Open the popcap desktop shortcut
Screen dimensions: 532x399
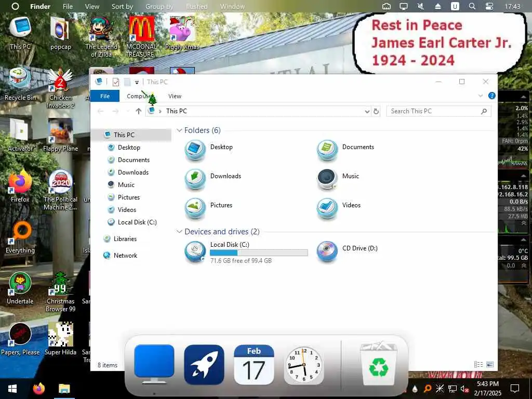pyautogui.click(x=60, y=33)
